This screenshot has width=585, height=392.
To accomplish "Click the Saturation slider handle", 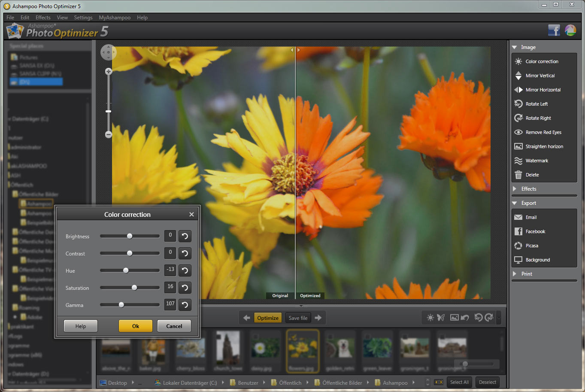I will (x=134, y=288).
